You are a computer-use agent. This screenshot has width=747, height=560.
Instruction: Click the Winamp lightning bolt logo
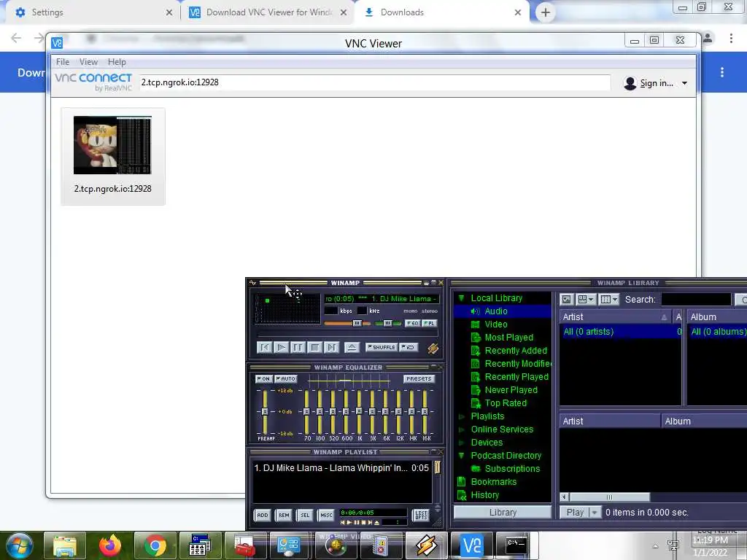tap(433, 349)
